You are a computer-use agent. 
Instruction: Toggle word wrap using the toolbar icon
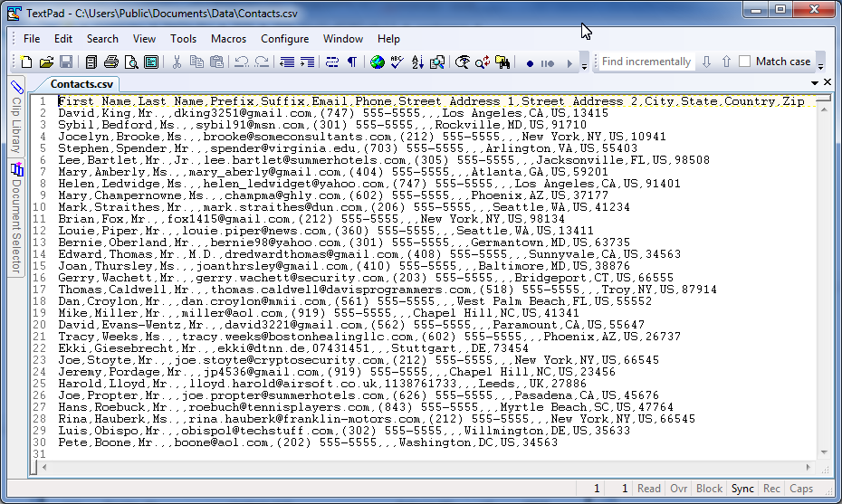pyautogui.click(x=332, y=62)
